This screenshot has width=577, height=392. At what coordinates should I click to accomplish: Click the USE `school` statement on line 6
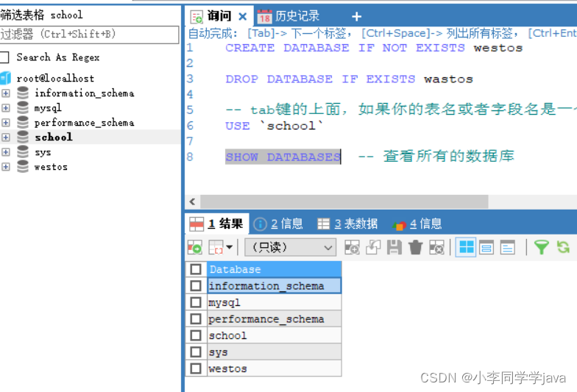[274, 126]
